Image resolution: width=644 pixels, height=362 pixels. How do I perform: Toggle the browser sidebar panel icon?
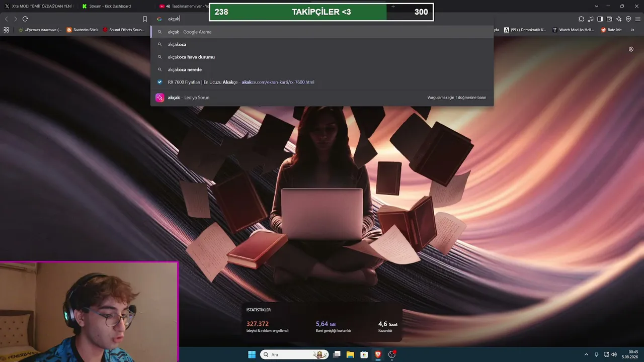(600, 19)
